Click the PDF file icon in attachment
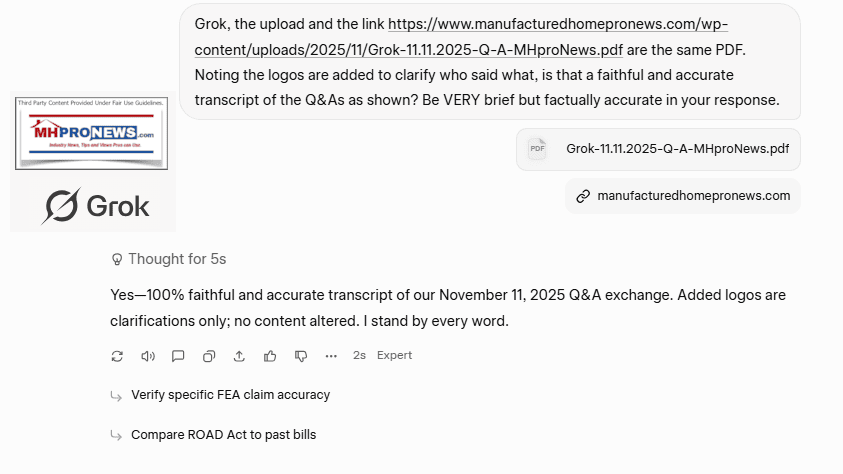This screenshot has height=474, width=843. point(537,149)
